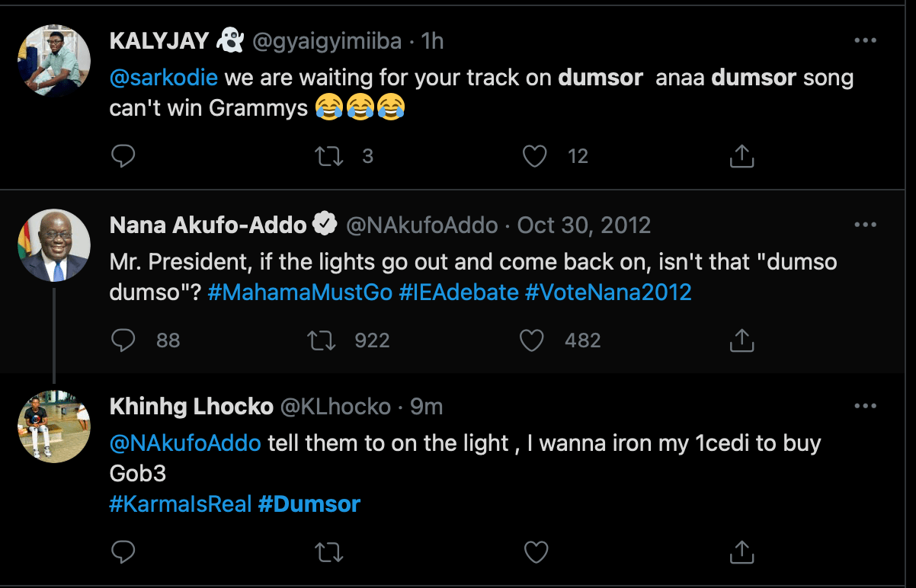This screenshot has height=588, width=916.
Task: Reply to Khinhg Lhocko's tweet
Action: pyautogui.click(x=123, y=551)
